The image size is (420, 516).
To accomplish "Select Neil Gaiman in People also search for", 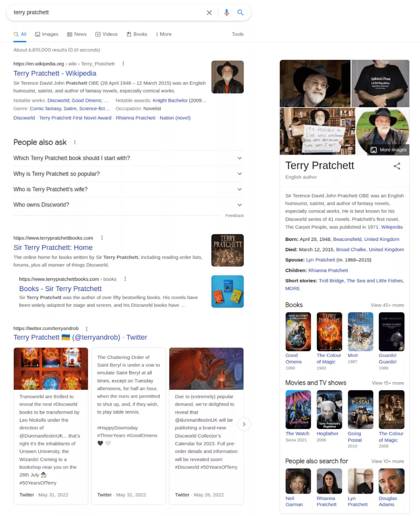I will (298, 481).
